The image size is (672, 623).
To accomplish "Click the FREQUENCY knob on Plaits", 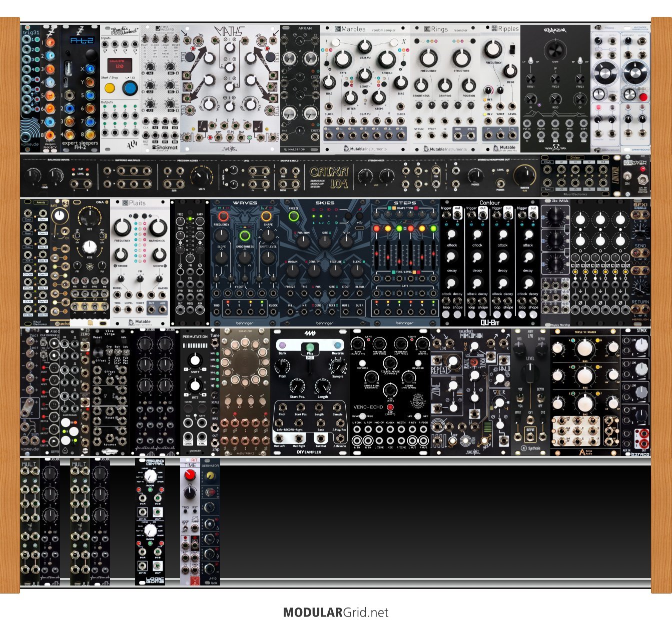I will (x=123, y=227).
